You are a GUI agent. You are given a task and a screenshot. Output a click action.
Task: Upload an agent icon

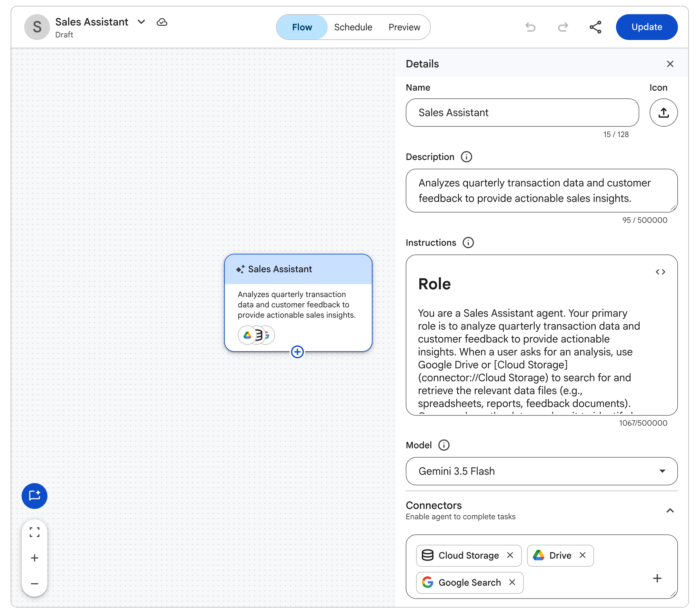click(663, 113)
